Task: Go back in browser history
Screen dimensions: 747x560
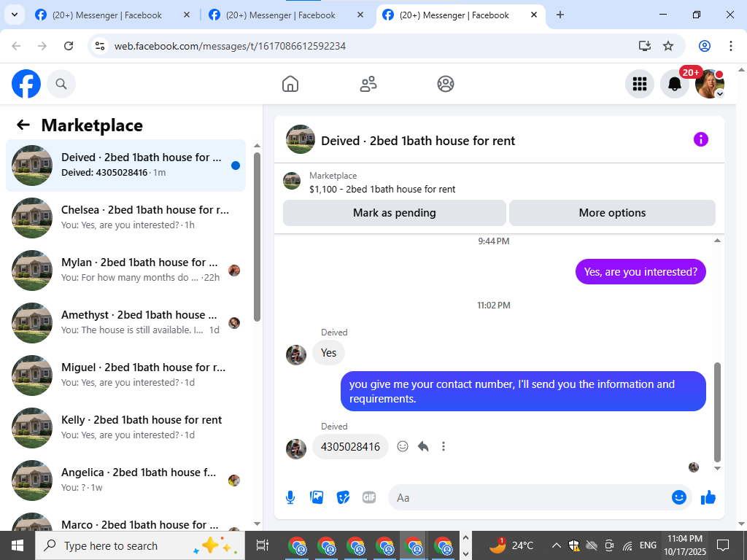Action: click(16, 46)
